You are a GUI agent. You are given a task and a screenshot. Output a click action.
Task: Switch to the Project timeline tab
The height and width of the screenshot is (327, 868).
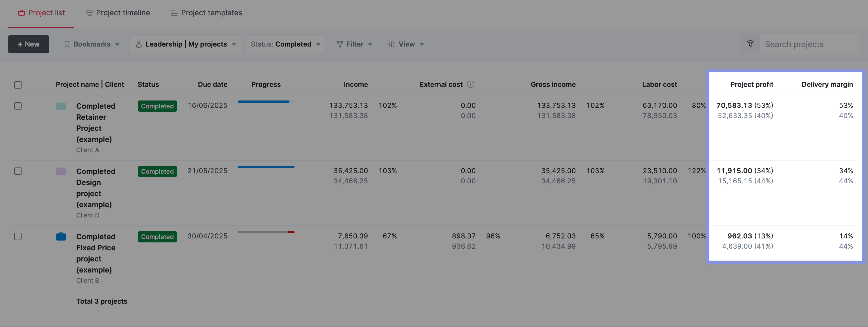coord(118,13)
